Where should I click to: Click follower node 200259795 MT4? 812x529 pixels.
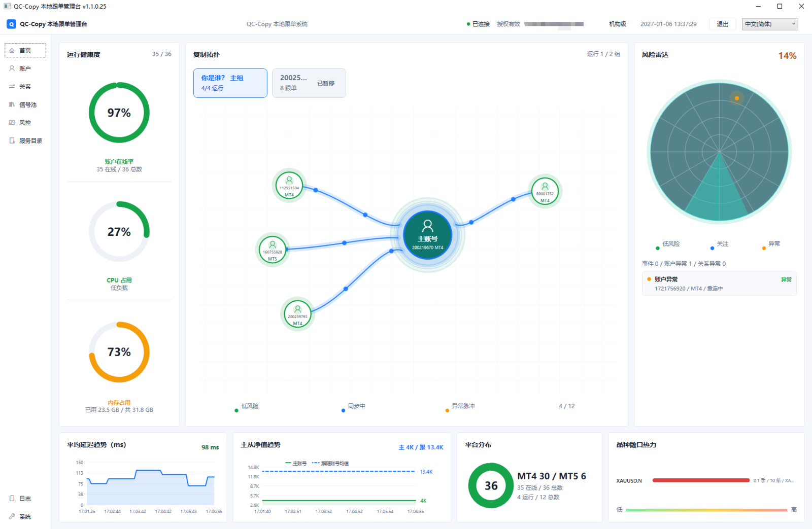point(297,314)
